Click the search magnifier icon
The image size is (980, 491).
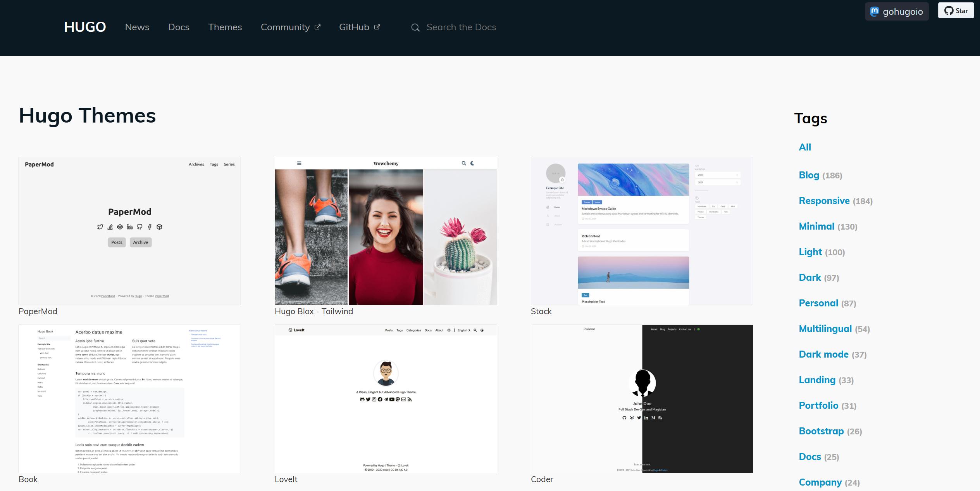(415, 28)
